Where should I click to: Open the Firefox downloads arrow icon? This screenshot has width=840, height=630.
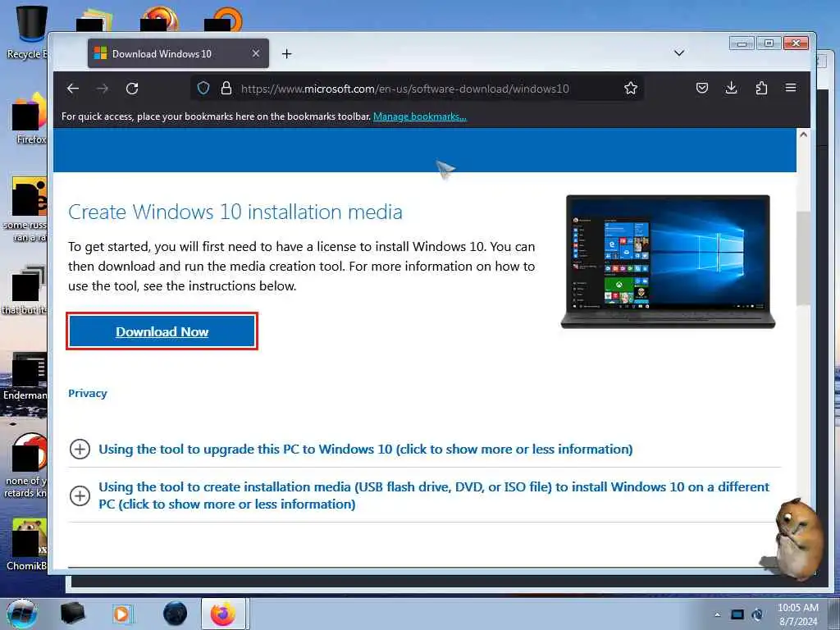(x=731, y=88)
